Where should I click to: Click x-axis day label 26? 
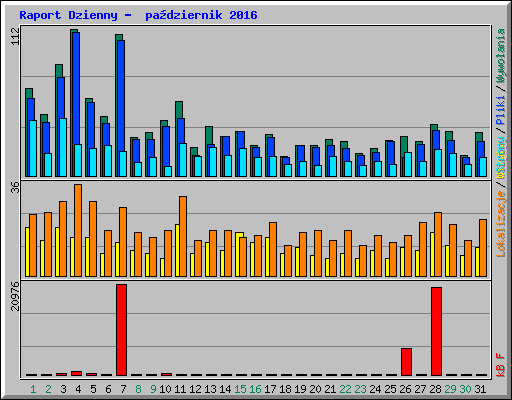(x=405, y=389)
